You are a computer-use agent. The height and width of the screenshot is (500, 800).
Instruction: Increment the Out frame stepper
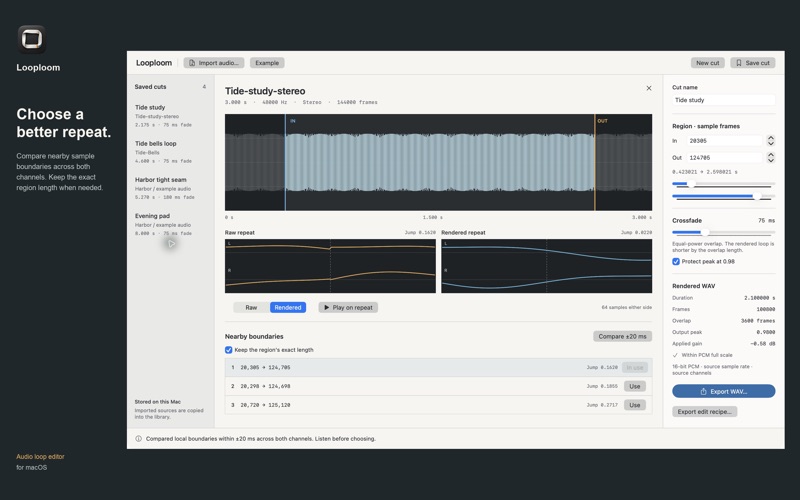(x=771, y=155)
